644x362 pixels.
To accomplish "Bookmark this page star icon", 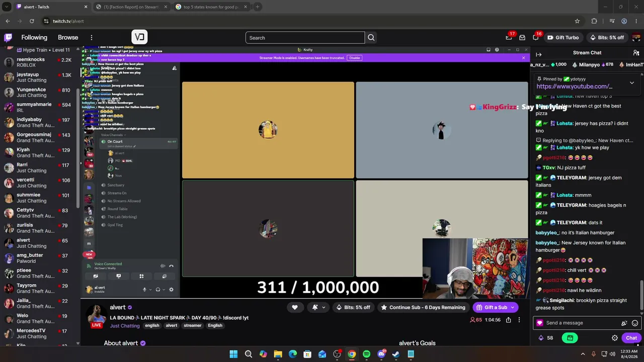I will click(x=577, y=21).
